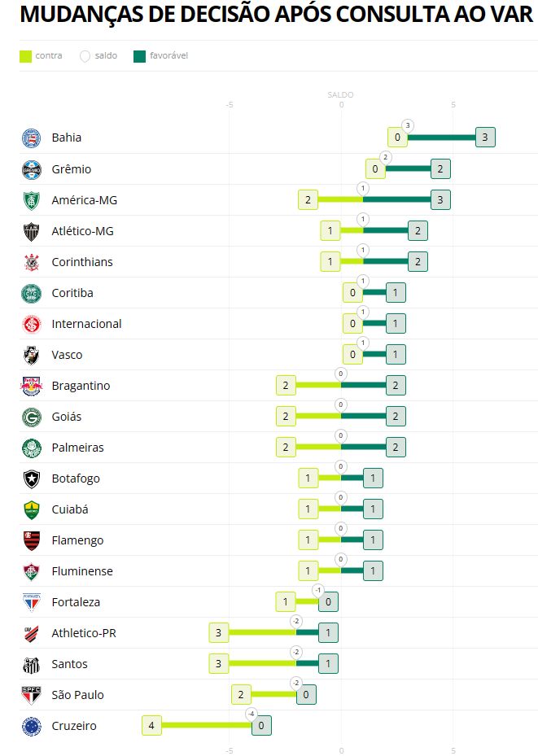Click Cruzeiro's contra value 4 box
This screenshot has width=538, height=756.
[x=152, y=726]
